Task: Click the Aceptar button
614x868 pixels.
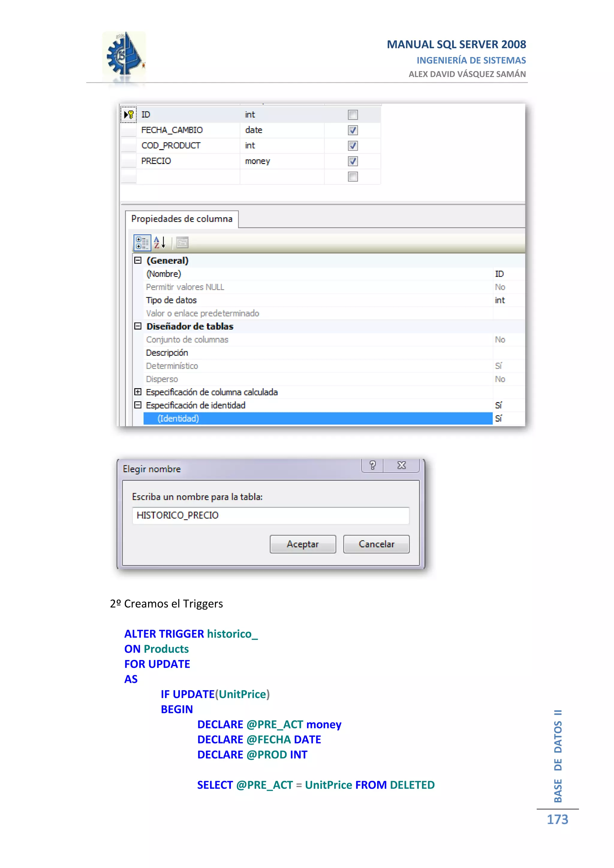Action: (x=303, y=544)
